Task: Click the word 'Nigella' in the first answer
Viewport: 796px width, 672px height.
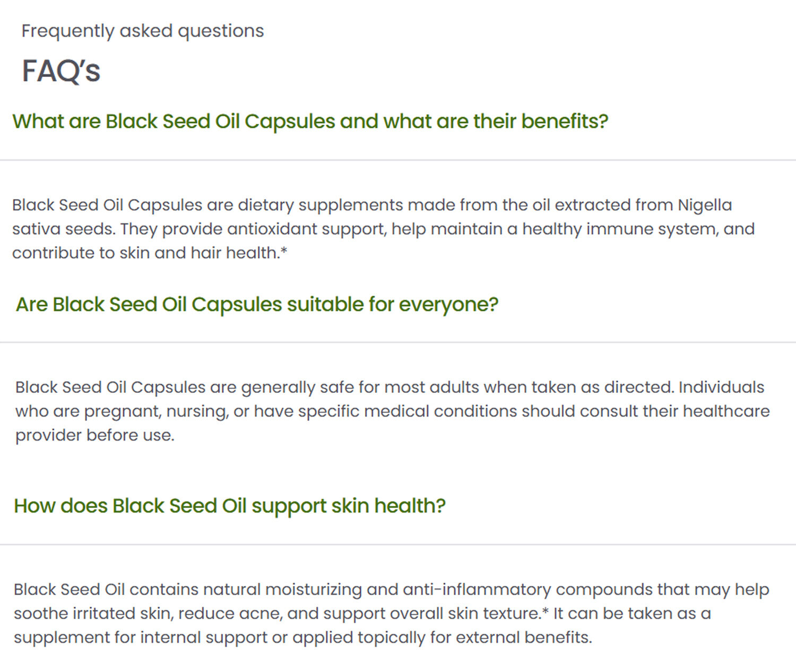Action: pyautogui.click(x=705, y=205)
